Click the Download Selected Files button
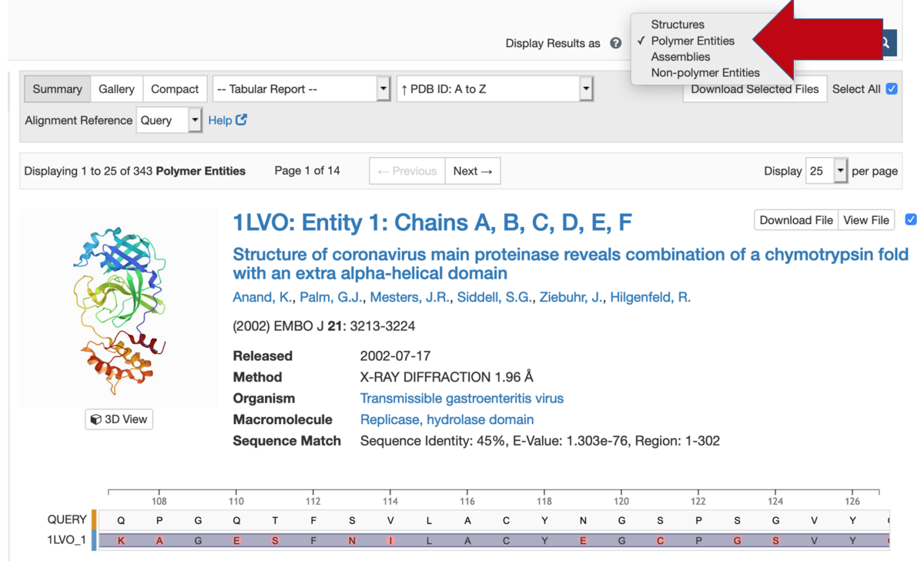This screenshot has width=924, height=561. coord(755,88)
